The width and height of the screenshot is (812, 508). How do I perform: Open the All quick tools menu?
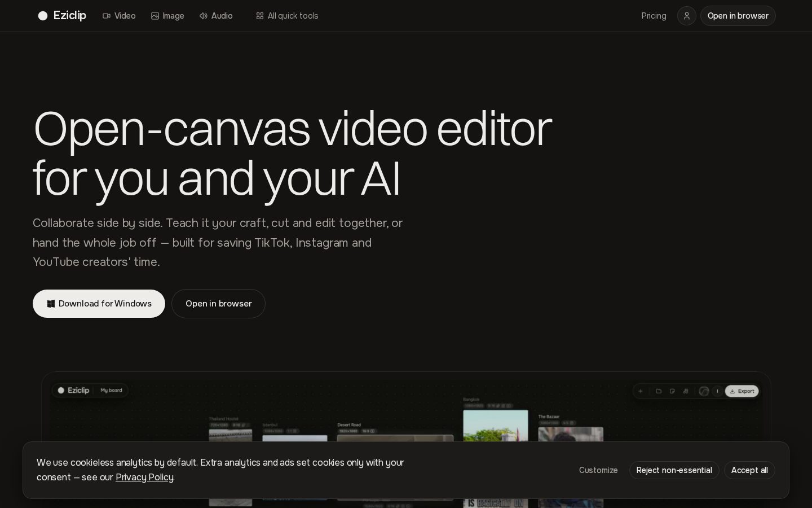pyautogui.click(x=287, y=16)
